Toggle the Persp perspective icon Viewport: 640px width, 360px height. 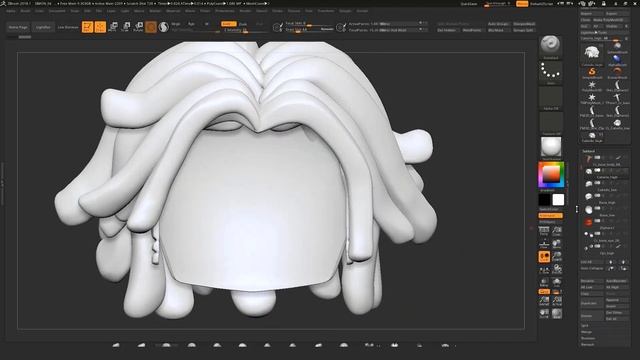coord(544,231)
